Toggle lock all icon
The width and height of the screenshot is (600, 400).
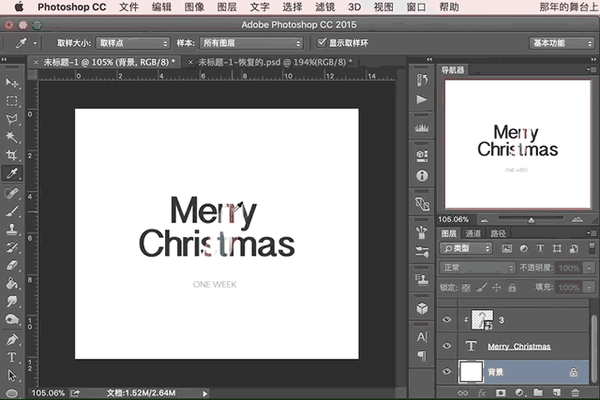tap(512, 287)
